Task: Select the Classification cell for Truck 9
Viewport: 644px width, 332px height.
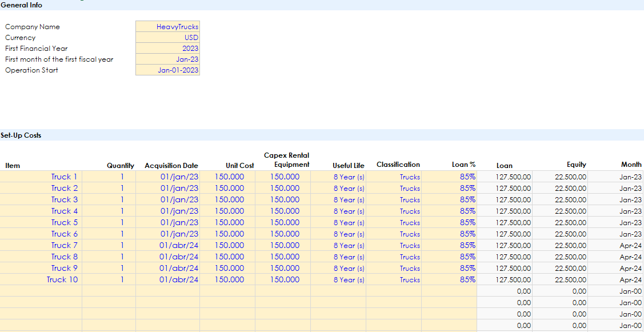Action: click(394, 268)
